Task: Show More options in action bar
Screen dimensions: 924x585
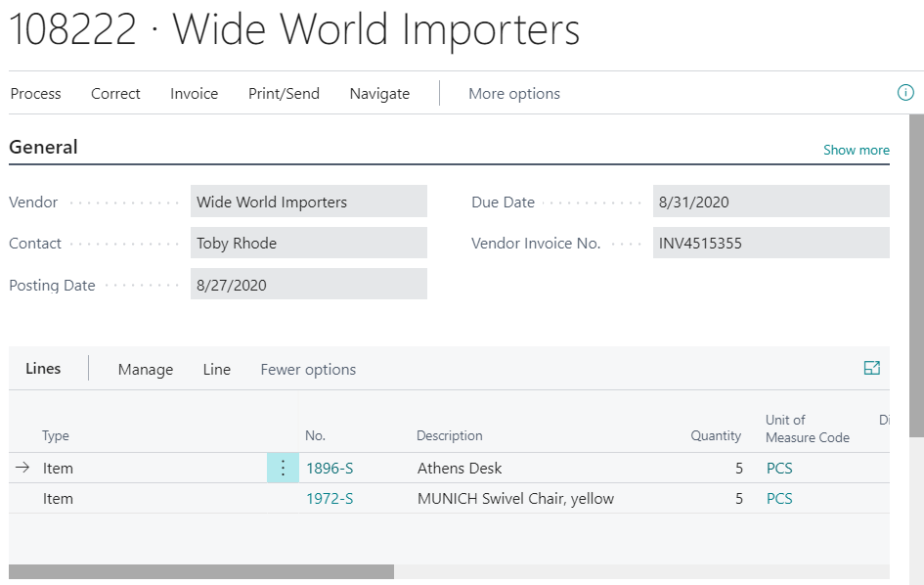Action: pos(514,93)
